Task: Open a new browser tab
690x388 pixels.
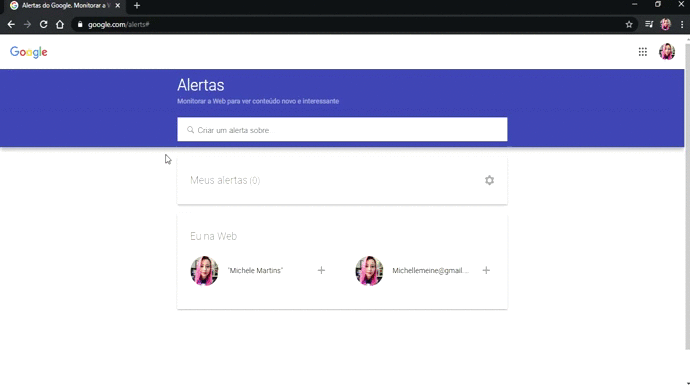Action: click(x=137, y=6)
